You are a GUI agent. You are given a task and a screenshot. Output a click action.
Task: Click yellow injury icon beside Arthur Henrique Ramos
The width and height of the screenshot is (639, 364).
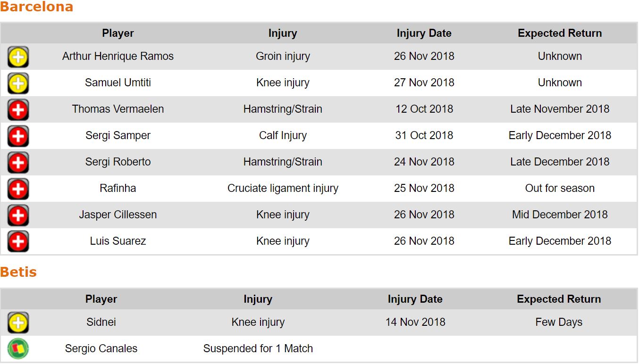pos(18,57)
